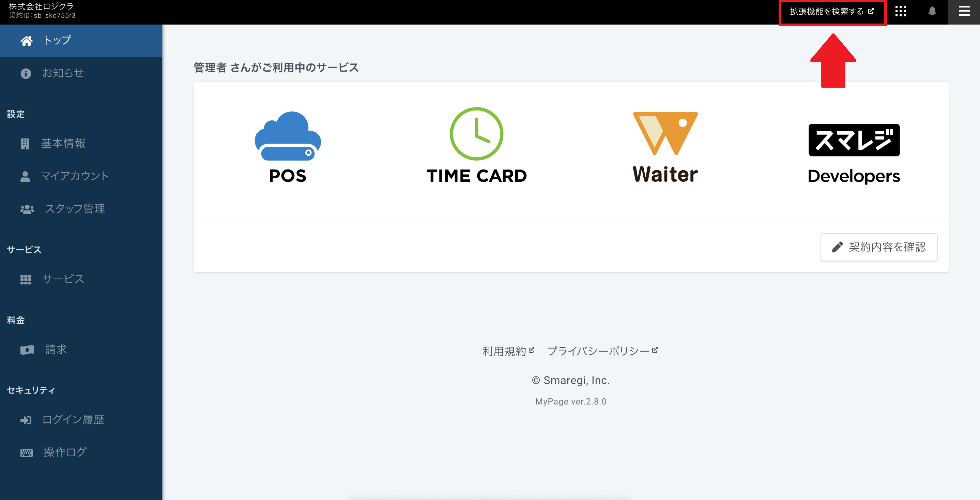
Task: View ログイン履歴 in security section
Action: [x=73, y=420]
